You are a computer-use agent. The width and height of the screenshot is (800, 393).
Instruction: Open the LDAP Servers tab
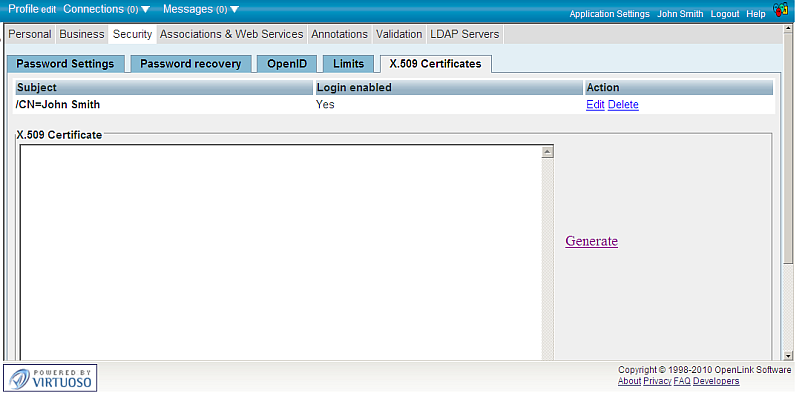tap(465, 34)
